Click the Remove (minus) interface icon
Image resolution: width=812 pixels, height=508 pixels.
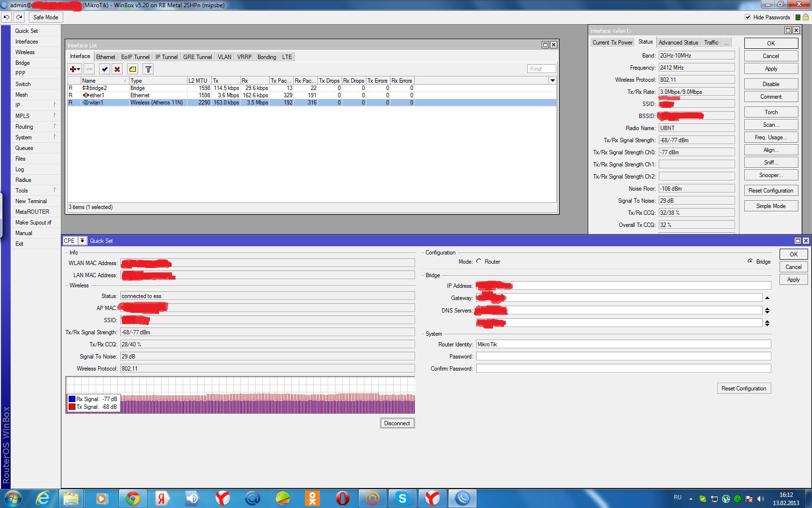point(89,69)
